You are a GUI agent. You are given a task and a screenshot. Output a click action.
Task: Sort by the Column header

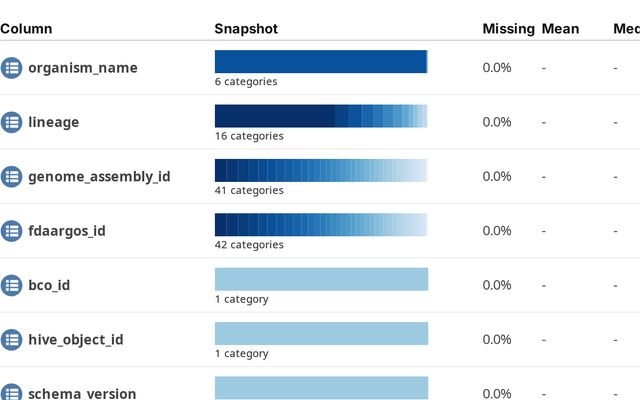(x=26, y=29)
